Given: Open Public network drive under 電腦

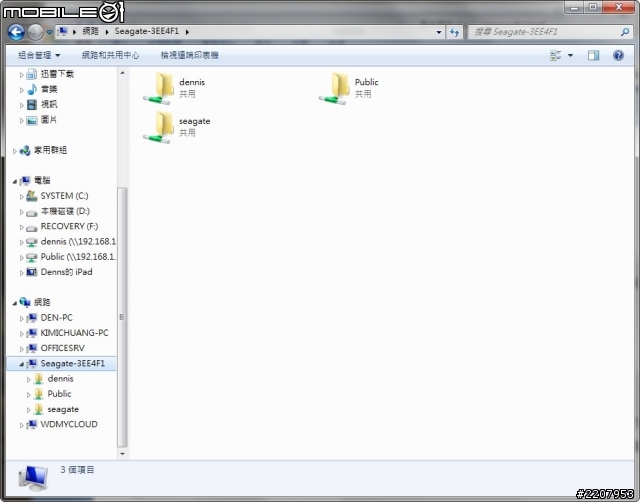Looking at the screenshot, I should click(x=78, y=257).
